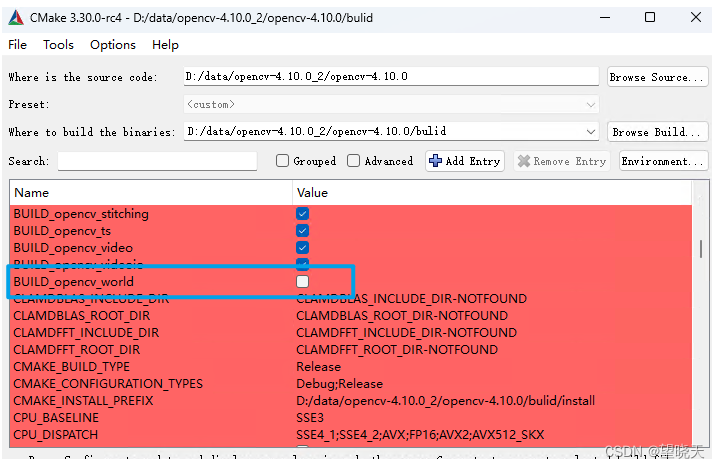Open the Options menu

tap(113, 45)
